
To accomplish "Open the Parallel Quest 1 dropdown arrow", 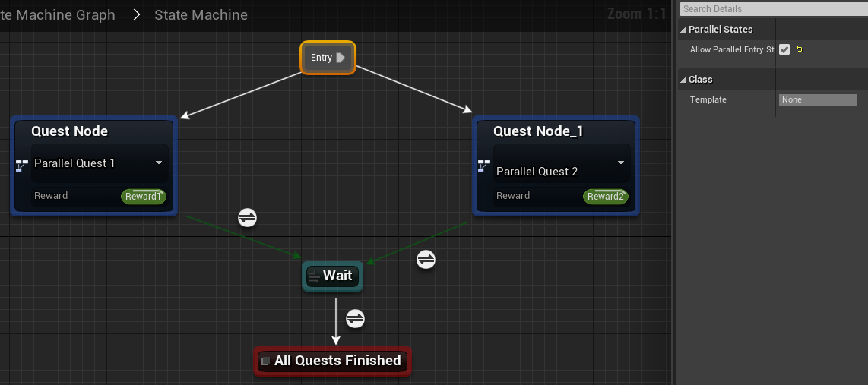I will click(159, 163).
